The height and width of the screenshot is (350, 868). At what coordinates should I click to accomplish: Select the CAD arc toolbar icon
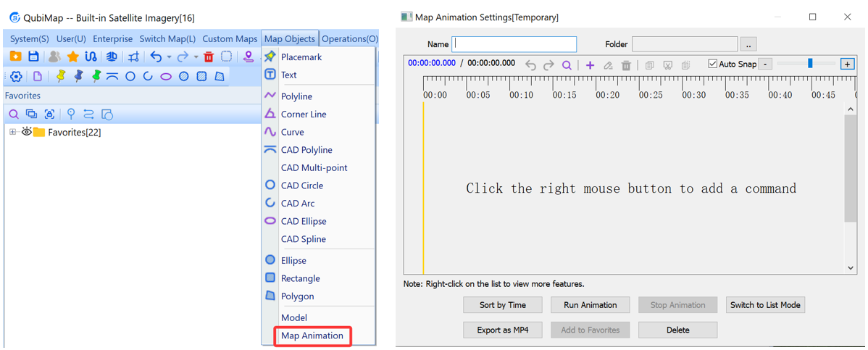pyautogui.click(x=148, y=76)
